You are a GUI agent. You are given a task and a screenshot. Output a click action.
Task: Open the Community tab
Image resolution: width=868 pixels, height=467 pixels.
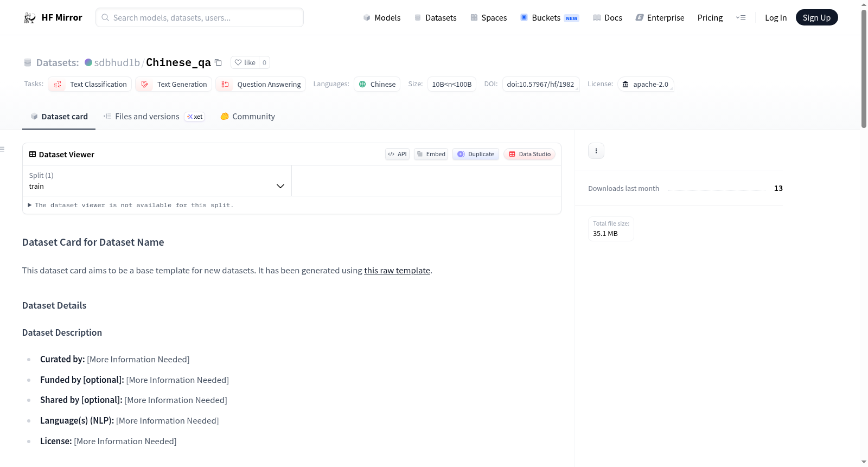(247, 117)
